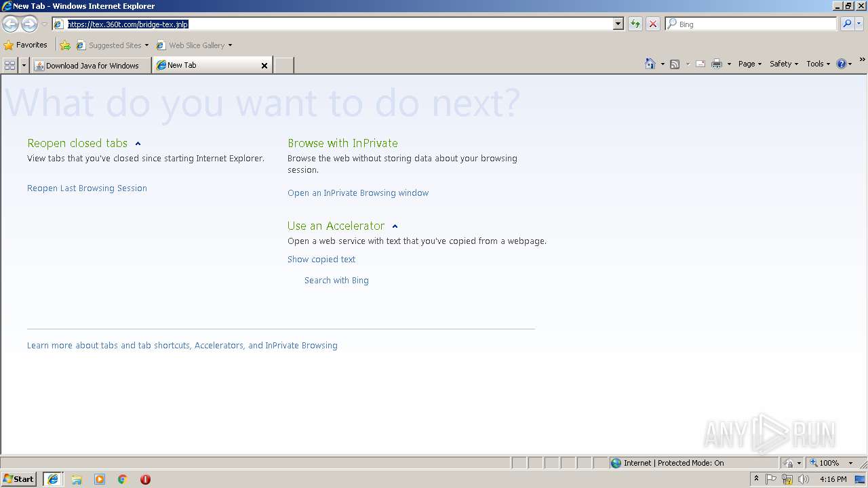The height and width of the screenshot is (488, 868).
Task: Expand the tab list dropdown arrow
Action: tap(24, 65)
